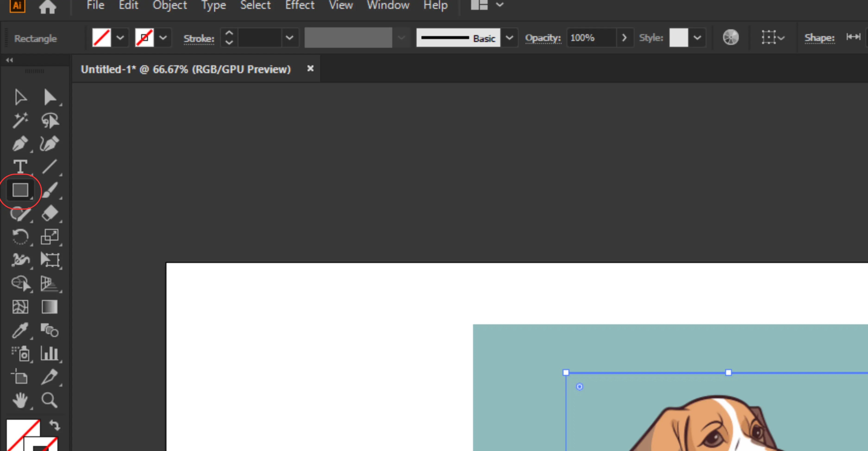Open the Edit menu
The width and height of the screenshot is (868, 451).
click(x=128, y=5)
